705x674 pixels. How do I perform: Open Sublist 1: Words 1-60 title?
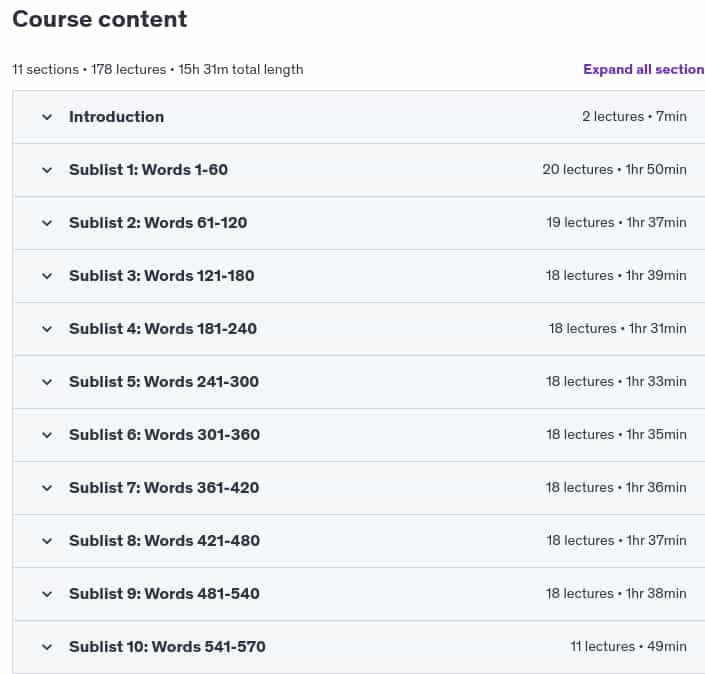click(148, 170)
